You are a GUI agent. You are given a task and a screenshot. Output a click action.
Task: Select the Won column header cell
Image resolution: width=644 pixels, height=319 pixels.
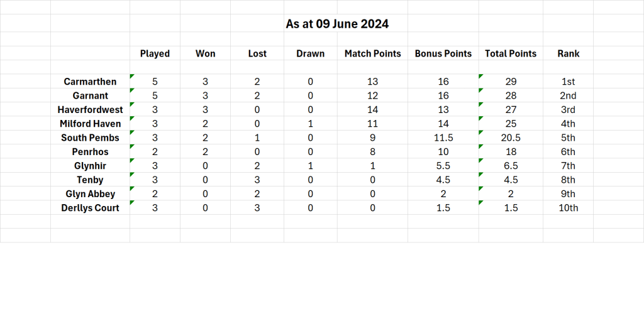(205, 53)
